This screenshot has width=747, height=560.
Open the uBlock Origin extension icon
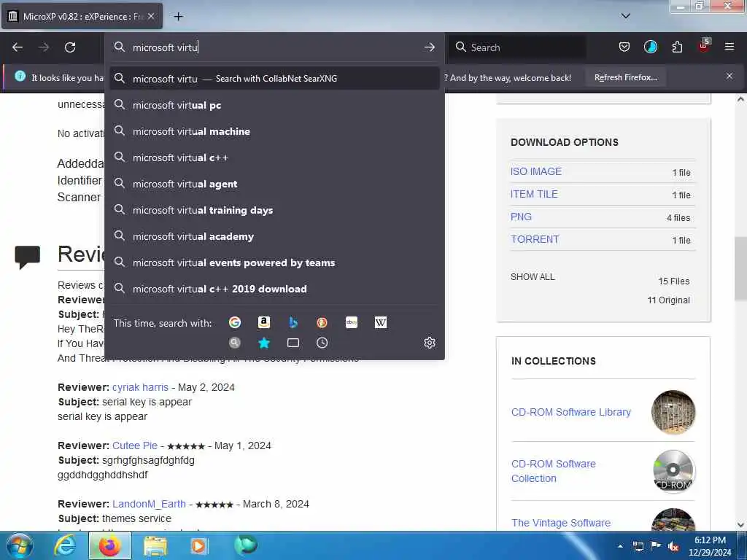[x=704, y=46]
